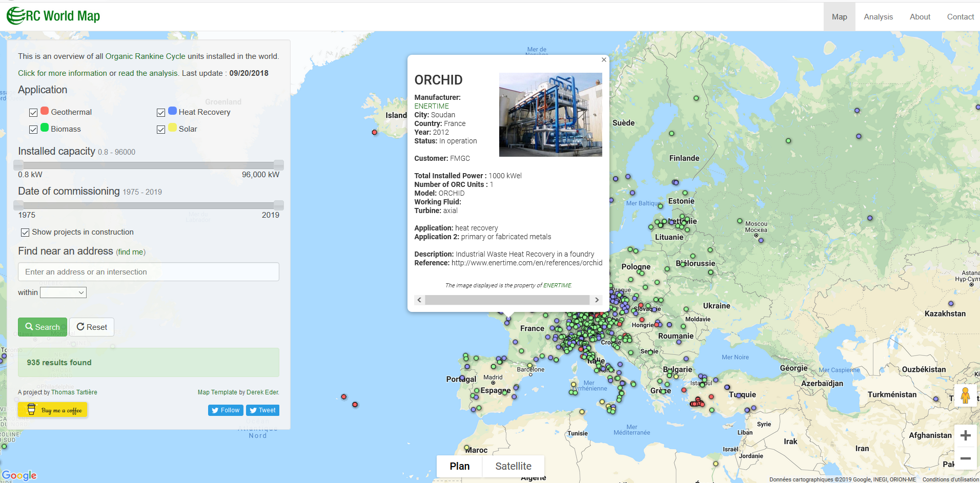Toggle the Heat Recovery checkbox
The width and height of the screenshot is (980, 483).
(161, 113)
